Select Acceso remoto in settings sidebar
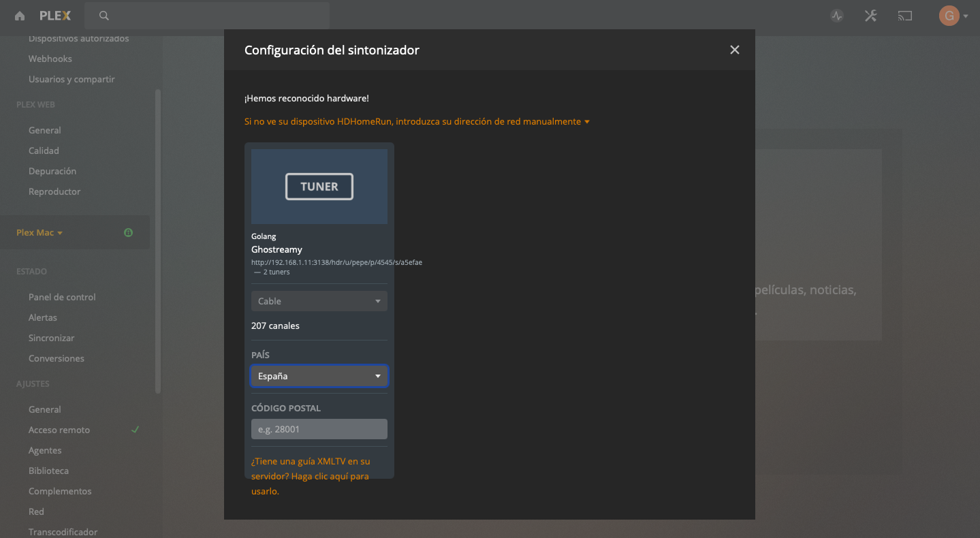This screenshot has height=538, width=980. 59,430
